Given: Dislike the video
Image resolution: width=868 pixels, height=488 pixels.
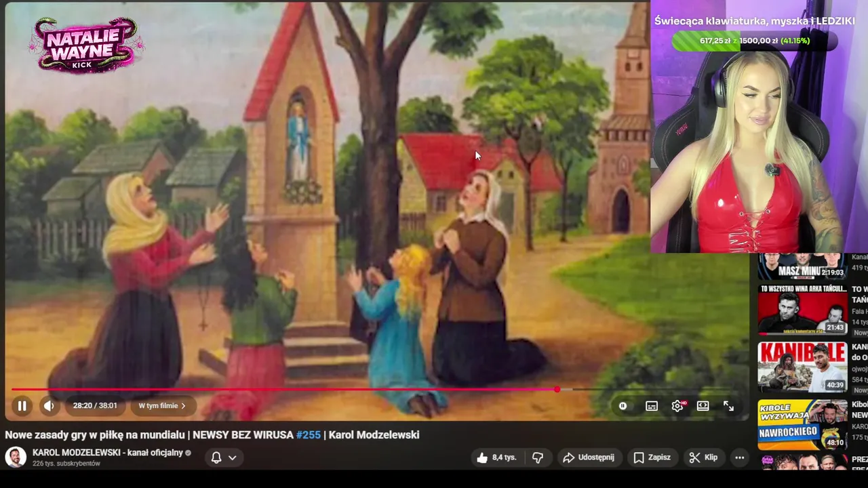Looking at the screenshot, I should [x=538, y=457].
